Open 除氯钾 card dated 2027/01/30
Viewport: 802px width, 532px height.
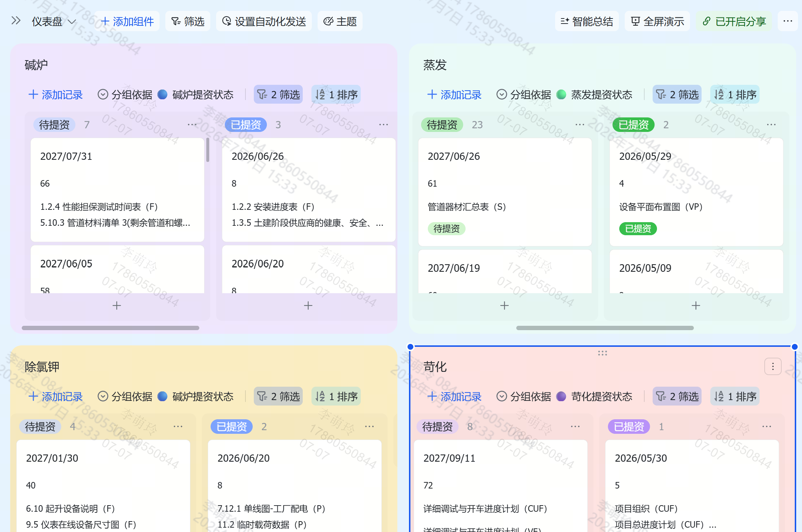pyautogui.click(x=103, y=486)
